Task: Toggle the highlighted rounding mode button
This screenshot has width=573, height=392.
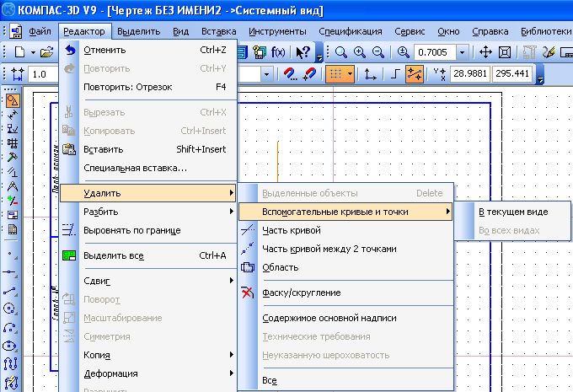Action: [414, 74]
